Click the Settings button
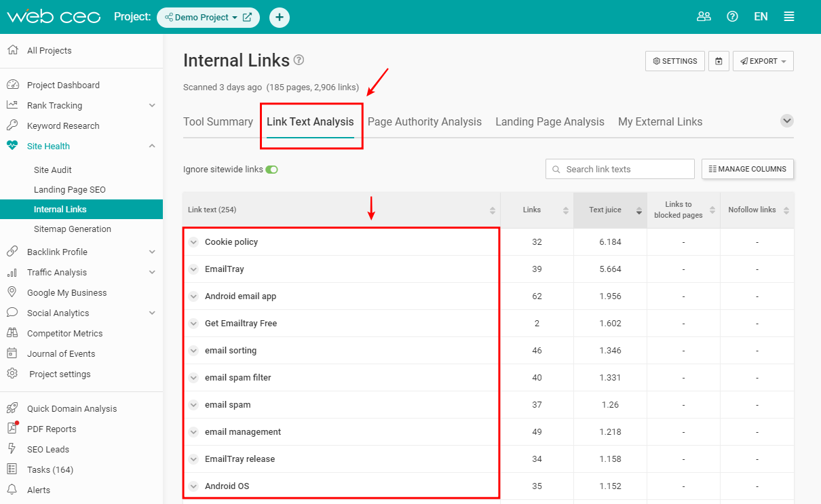 point(674,61)
